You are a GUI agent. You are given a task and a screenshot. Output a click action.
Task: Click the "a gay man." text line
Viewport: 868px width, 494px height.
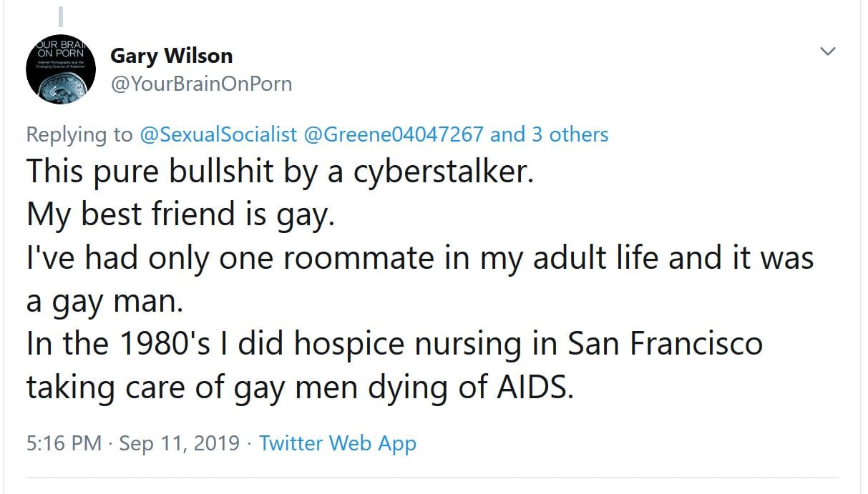coord(104,300)
